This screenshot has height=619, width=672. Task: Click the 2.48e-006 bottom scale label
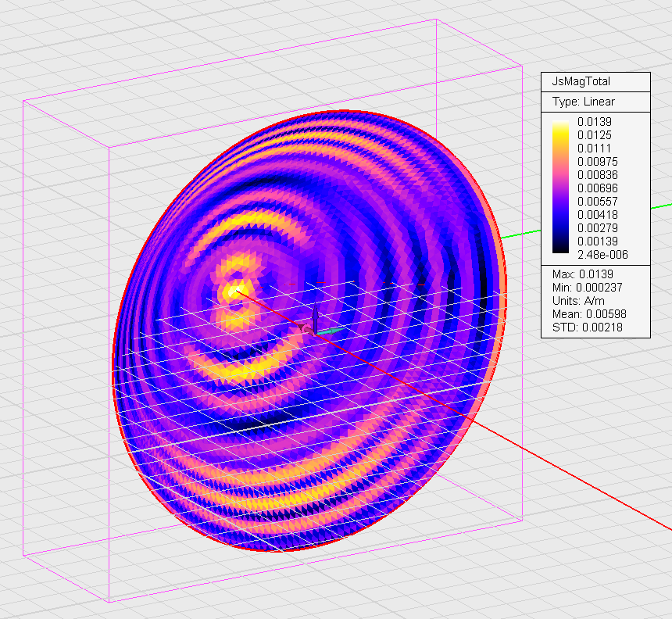[x=602, y=255]
